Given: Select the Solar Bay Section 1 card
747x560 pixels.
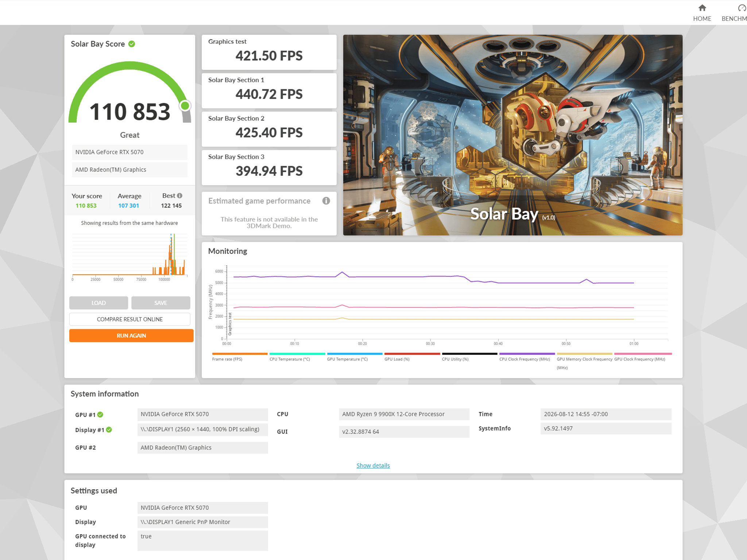Looking at the screenshot, I should pyautogui.click(x=269, y=91).
